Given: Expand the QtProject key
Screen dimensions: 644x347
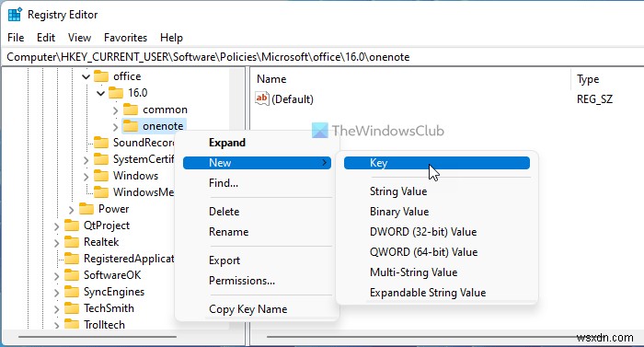Looking at the screenshot, I should pos(56,226).
